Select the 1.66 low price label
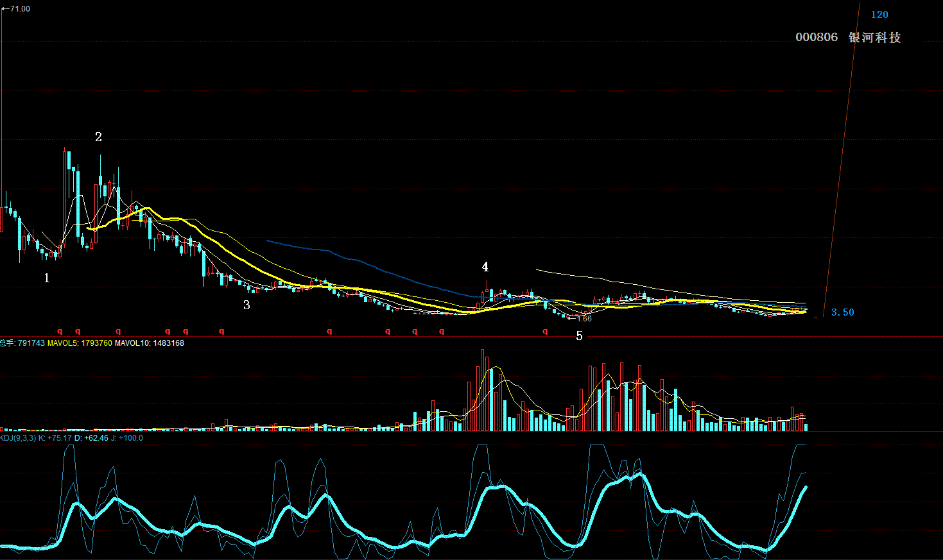Image resolution: width=943 pixels, height=560 pixels. 584,319
